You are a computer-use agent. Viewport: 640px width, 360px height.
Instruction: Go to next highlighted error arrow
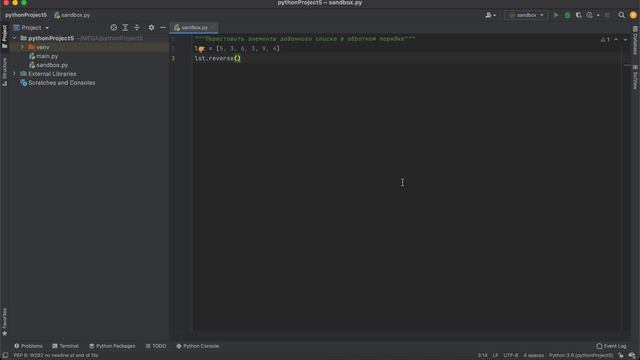coord(625,40)
